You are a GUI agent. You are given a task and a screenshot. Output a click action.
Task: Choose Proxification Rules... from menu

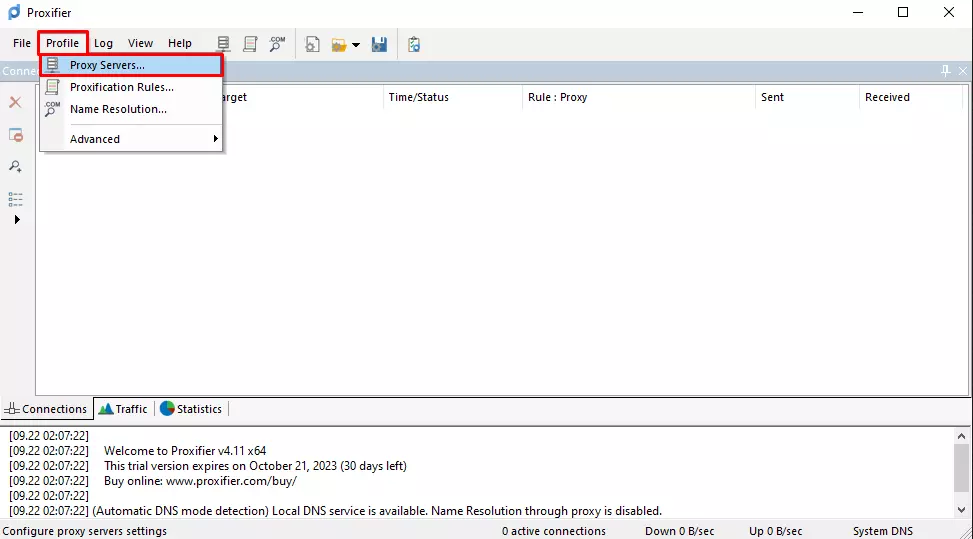coord(131,87)
